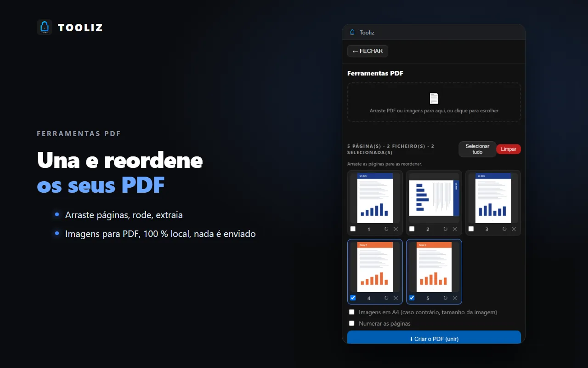Viewport: 588px width, 368px height.
Task: Select page 3 blue chart thumbnail
Action: tap(493, 198)
